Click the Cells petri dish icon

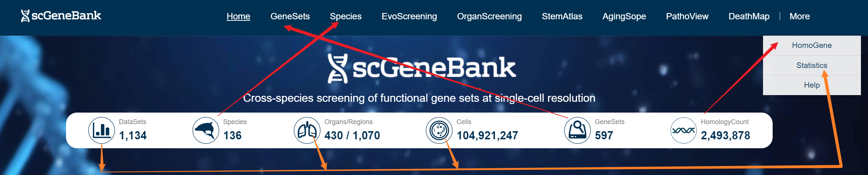click(x=439, y=130)
